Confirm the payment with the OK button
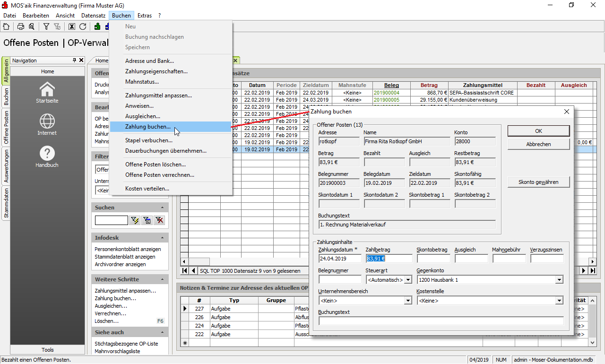 [538, 131]
